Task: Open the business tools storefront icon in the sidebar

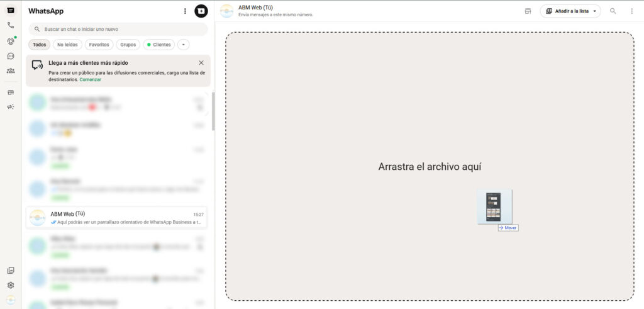Action: (11, 92)
